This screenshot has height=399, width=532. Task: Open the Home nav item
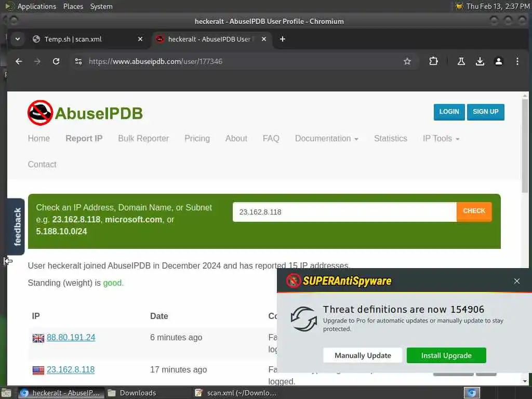click(x=38, y=138)
